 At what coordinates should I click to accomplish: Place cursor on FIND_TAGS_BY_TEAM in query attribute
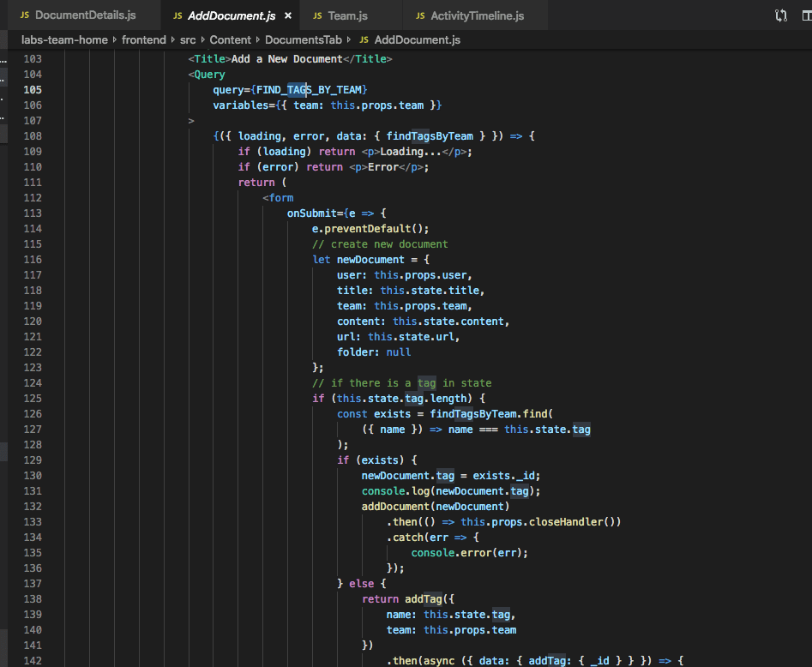[x=311, y=90]
